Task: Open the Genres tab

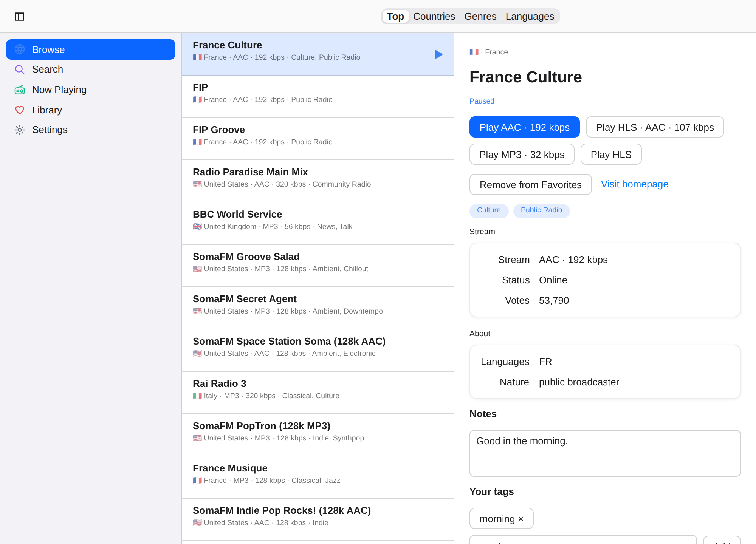Action: click(x=480, y=16)
